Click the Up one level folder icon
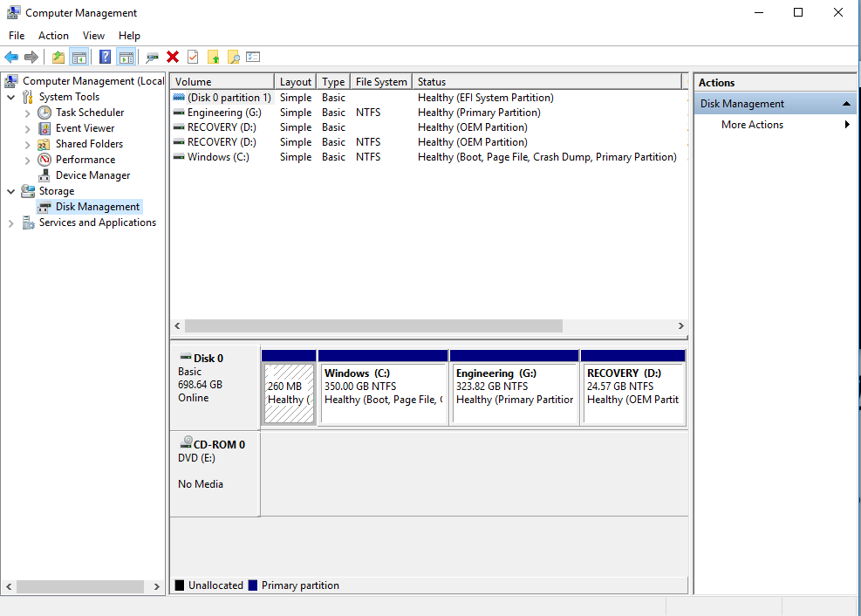861x616 pixels. [58, 56]
